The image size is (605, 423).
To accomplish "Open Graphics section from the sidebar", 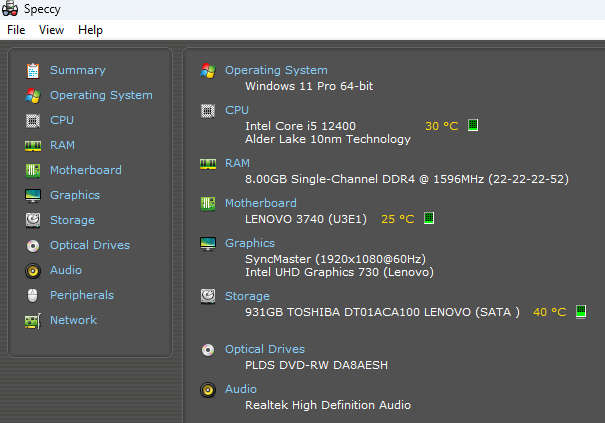I will pos(75,195).
